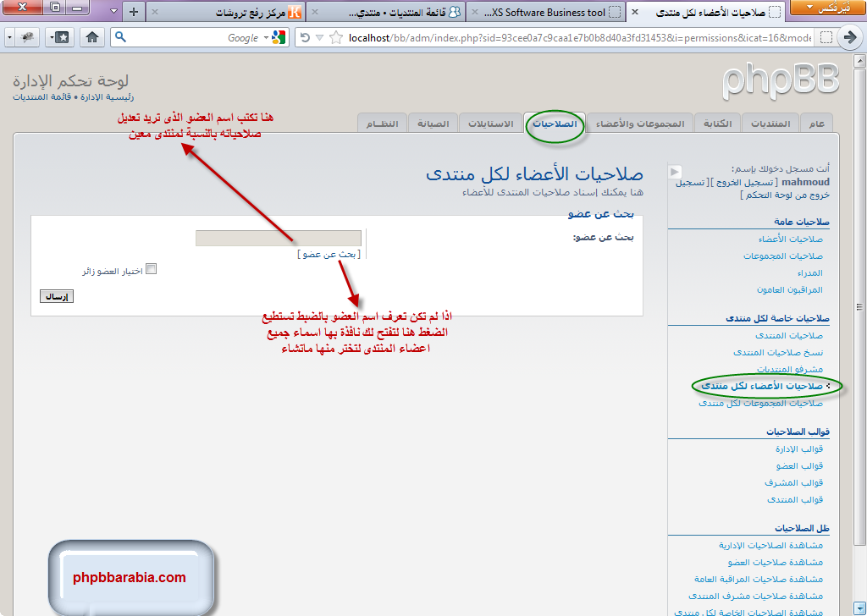Image resolution: width=867 pixels, height=616 pixels.
Task: Open صلاحيات المجموعات لكل منتدى sidebar link
Action: click(x=760, y=404)
